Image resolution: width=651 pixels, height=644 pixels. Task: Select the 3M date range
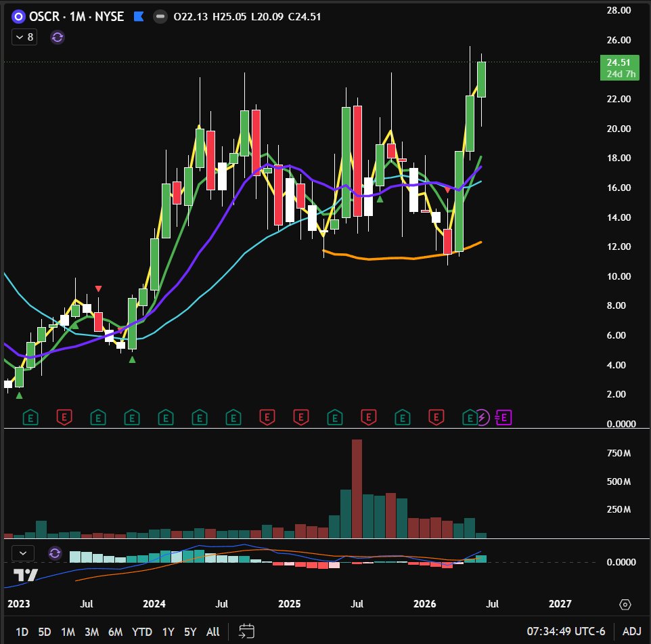92,632
